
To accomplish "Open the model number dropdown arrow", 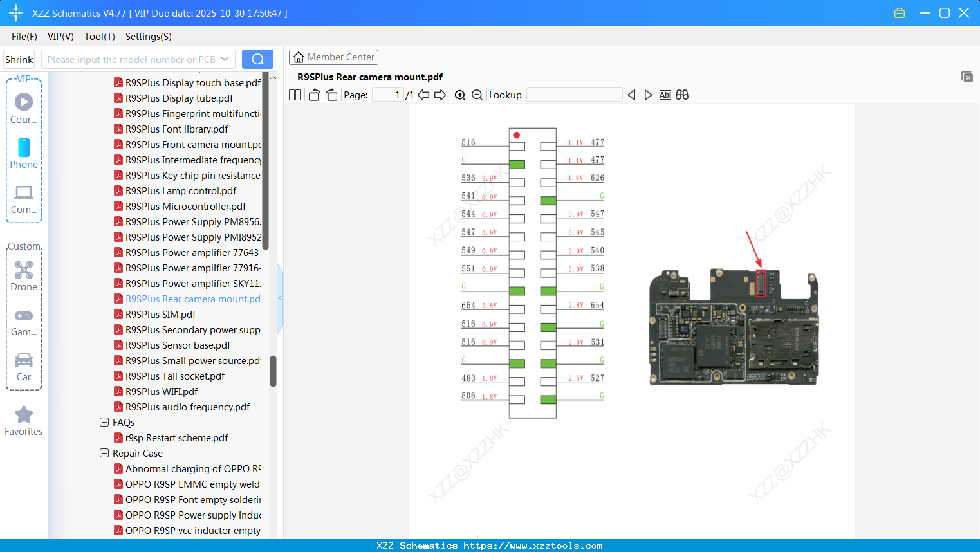I will pyautogui.click(x=225, y=59).
